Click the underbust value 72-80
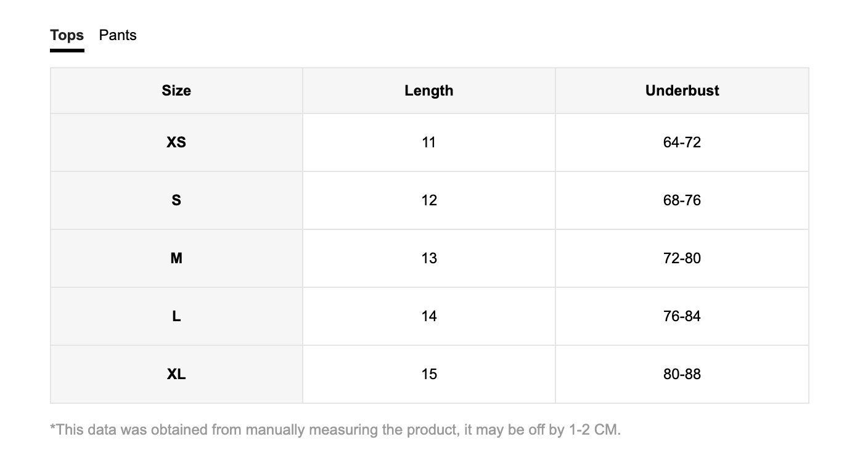The image size is (868, 471). tap(682, 258)
